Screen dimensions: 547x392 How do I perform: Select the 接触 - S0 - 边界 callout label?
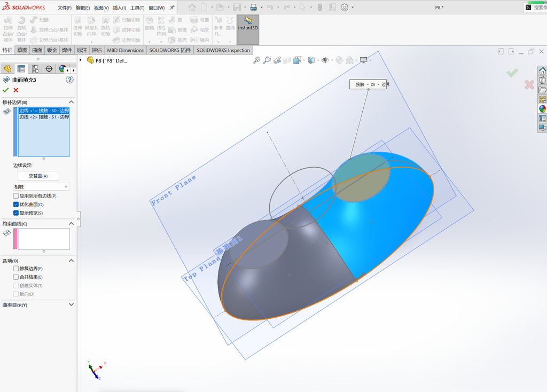[x=368, y=84]
